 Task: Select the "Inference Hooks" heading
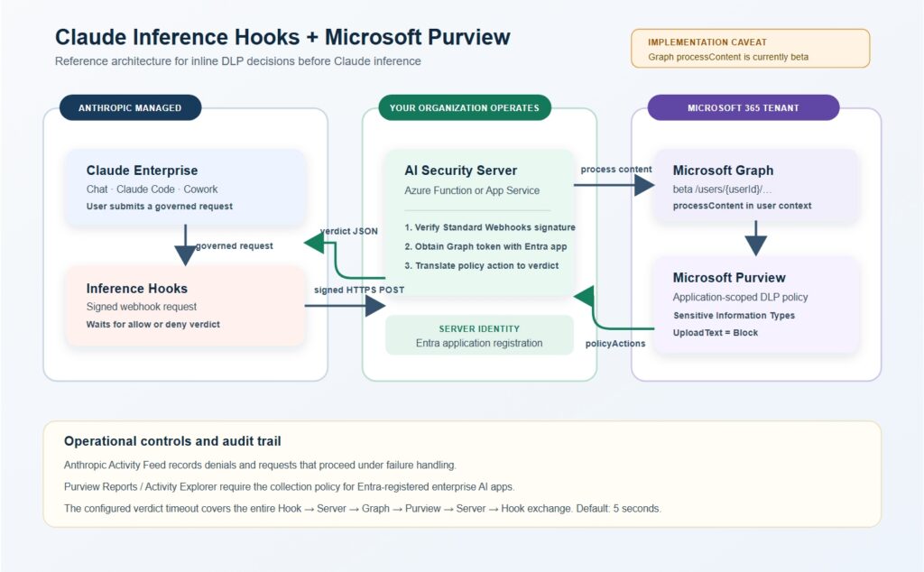click(137, 289)
